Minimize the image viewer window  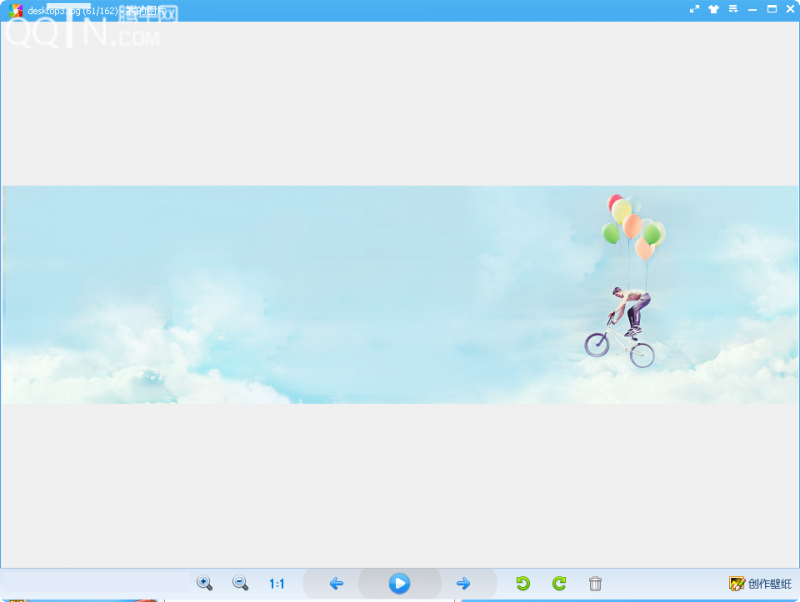752,9
